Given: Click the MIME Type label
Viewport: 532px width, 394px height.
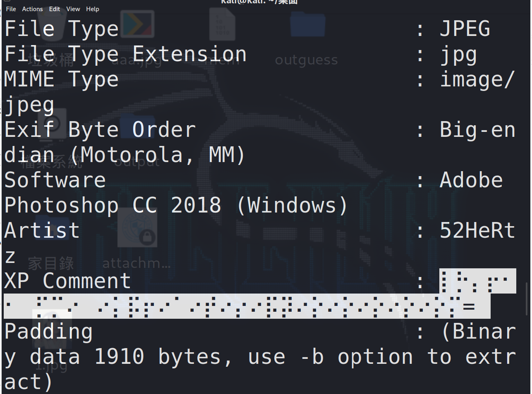Looking at the screenshot, I should [x=61, y=79].
